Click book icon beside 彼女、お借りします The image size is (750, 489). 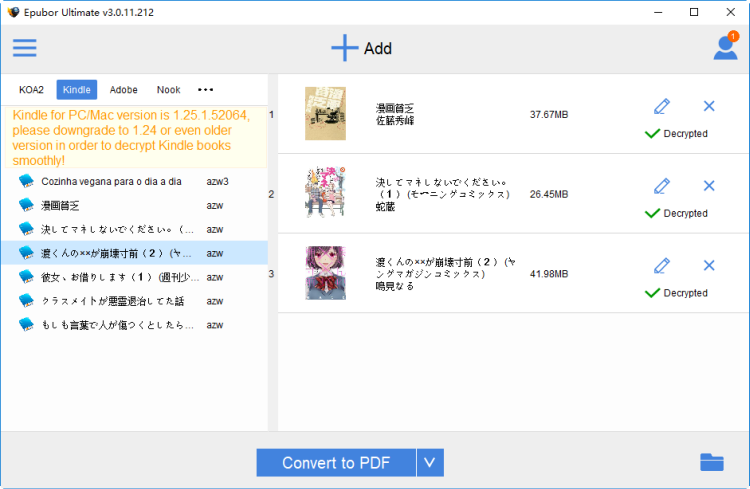pos(26,277)
